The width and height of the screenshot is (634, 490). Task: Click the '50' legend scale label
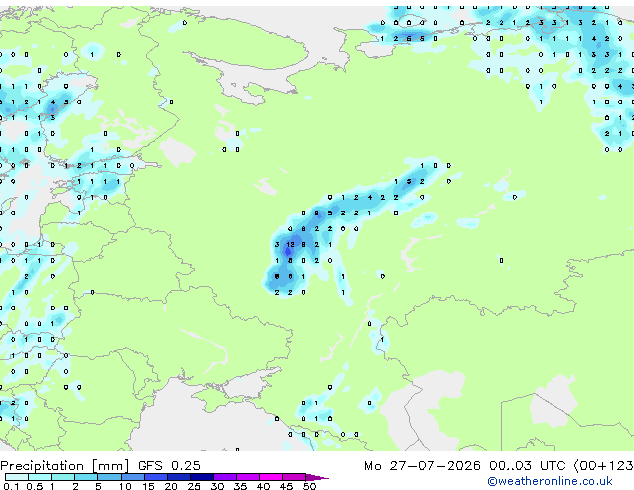click(310, 486)
